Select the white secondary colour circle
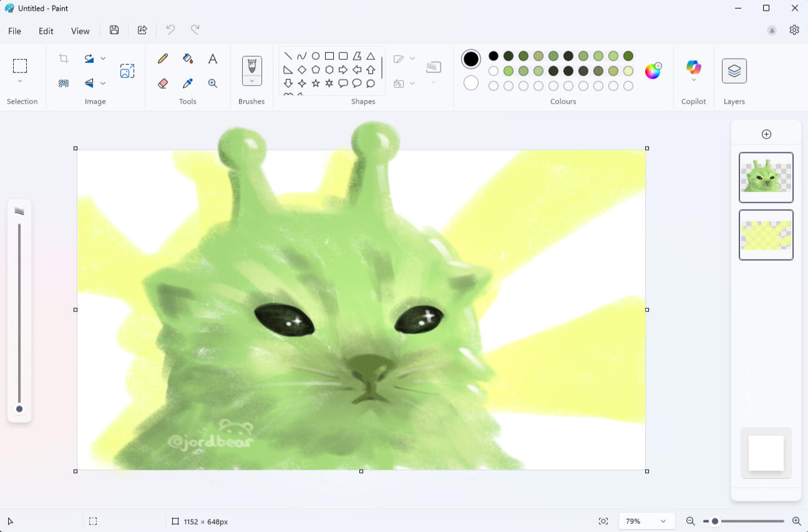 coord(471,83)
